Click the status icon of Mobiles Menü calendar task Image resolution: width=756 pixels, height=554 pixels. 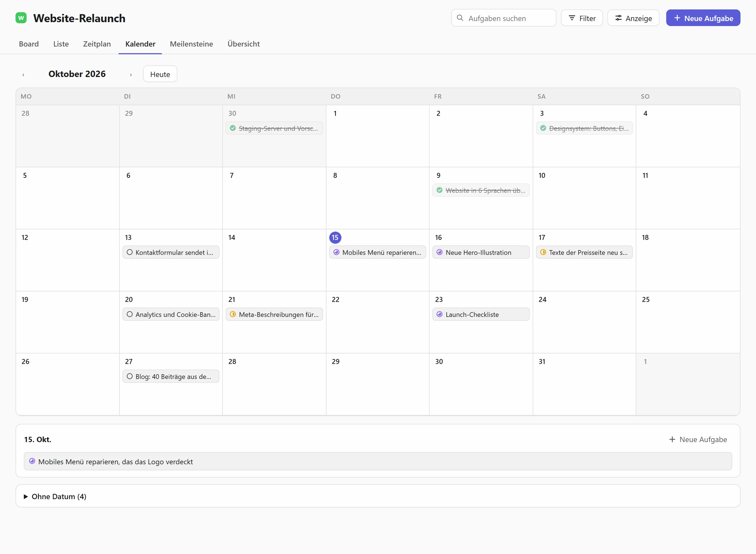click(x=336, y=252)
